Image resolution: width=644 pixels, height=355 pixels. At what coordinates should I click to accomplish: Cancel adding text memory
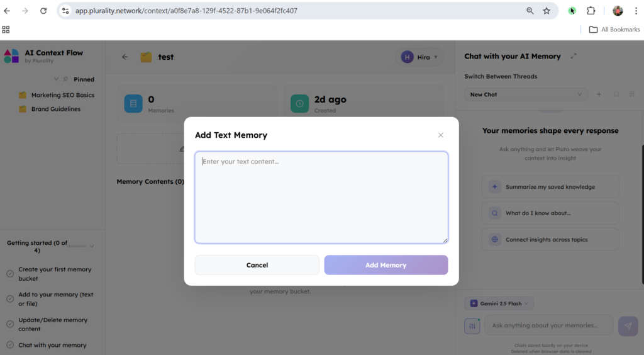257,265
